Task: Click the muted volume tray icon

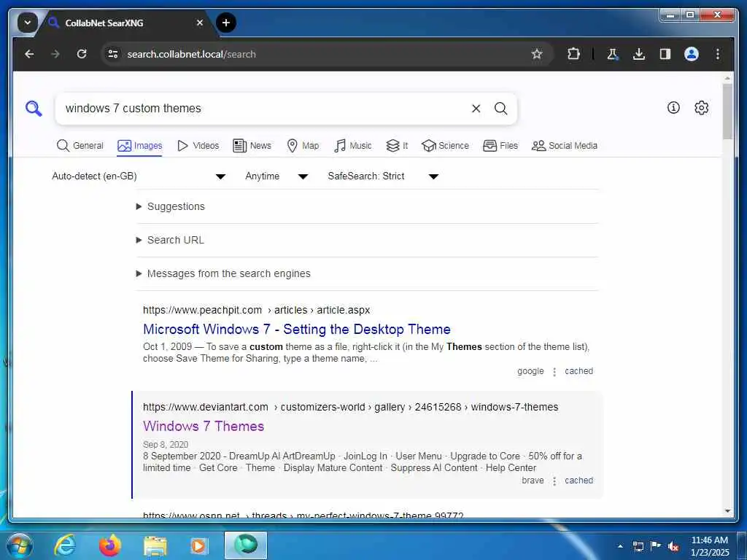Action: click(x=673, y=546)
